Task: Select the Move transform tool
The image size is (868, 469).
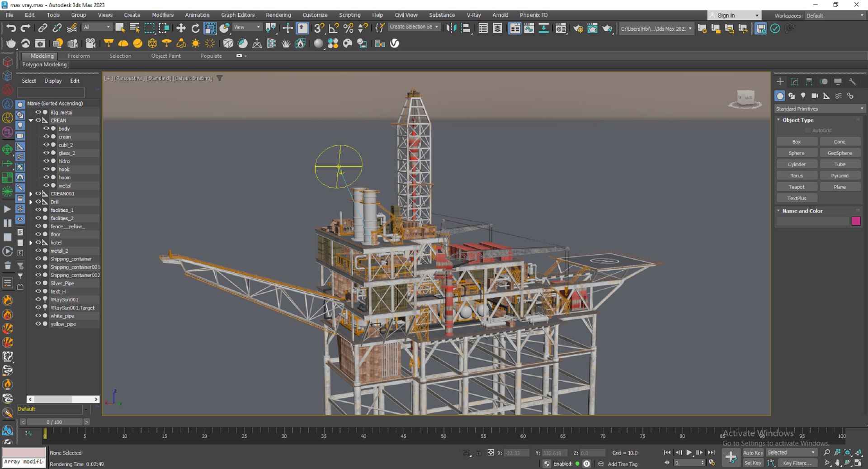Action: tap(181, 28)
